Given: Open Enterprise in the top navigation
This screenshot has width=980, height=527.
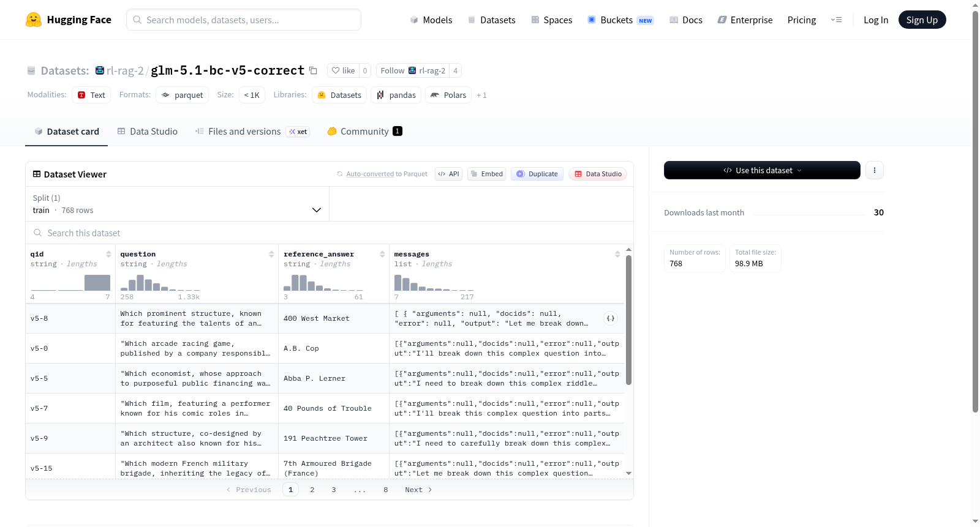Looking at the screenshot, I should [x=745, y=20].
